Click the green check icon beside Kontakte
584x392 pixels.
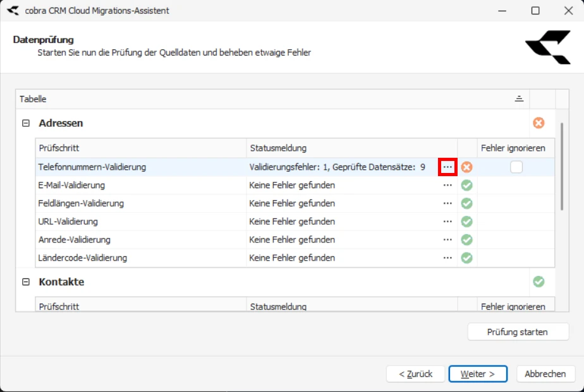(538, 282)
